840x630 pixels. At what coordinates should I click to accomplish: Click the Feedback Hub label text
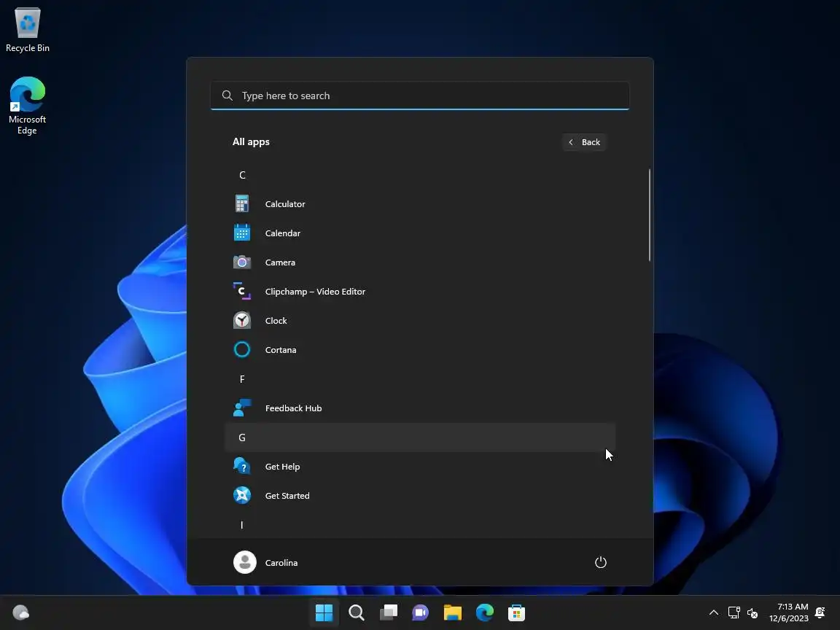(x=294, y=408)
